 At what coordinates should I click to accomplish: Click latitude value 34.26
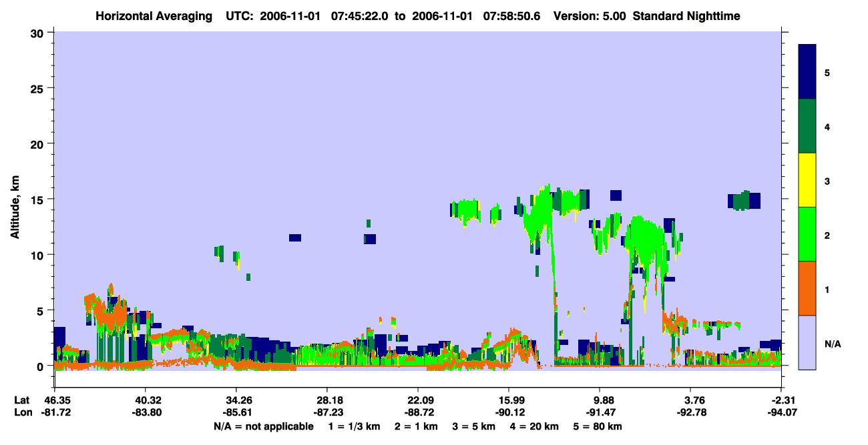236,400
